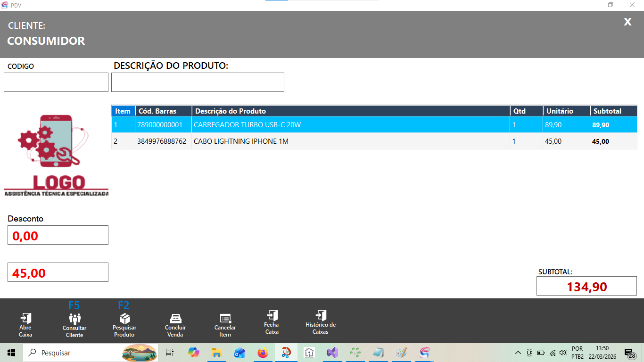Click the 45,00 amount field
The height and width of the screenshot is (362, 644).
coord(58,272)
